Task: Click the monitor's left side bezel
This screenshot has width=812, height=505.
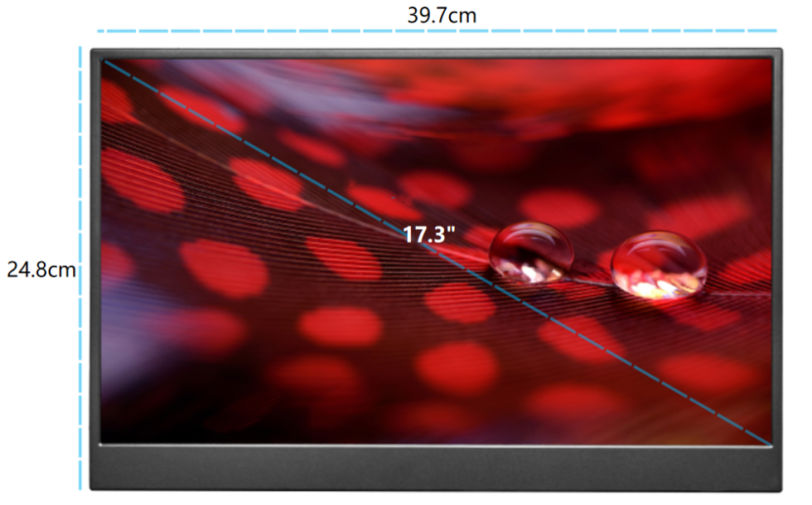Action: click(95, 249)
